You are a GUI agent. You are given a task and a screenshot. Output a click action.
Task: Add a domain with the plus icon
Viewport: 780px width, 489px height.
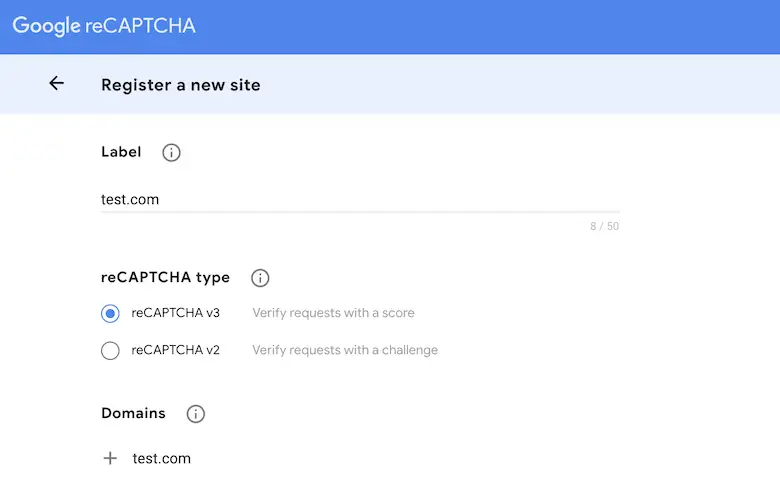(110, 458)
